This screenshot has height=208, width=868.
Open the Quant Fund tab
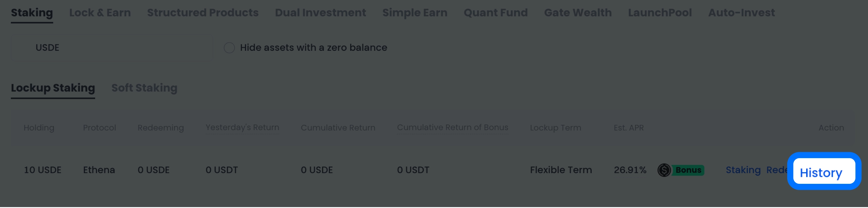(x=495, y=13)
